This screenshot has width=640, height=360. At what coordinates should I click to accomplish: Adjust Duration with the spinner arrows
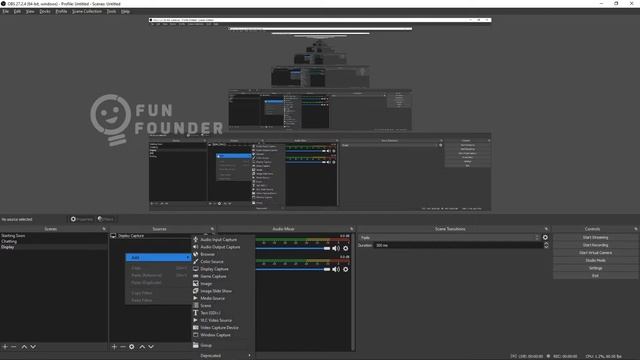point(546,245)
